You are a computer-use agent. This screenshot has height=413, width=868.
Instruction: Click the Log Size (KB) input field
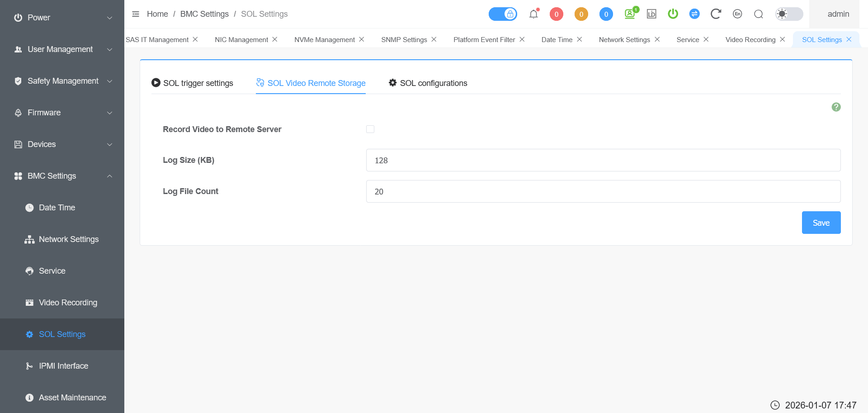(603, 160)
